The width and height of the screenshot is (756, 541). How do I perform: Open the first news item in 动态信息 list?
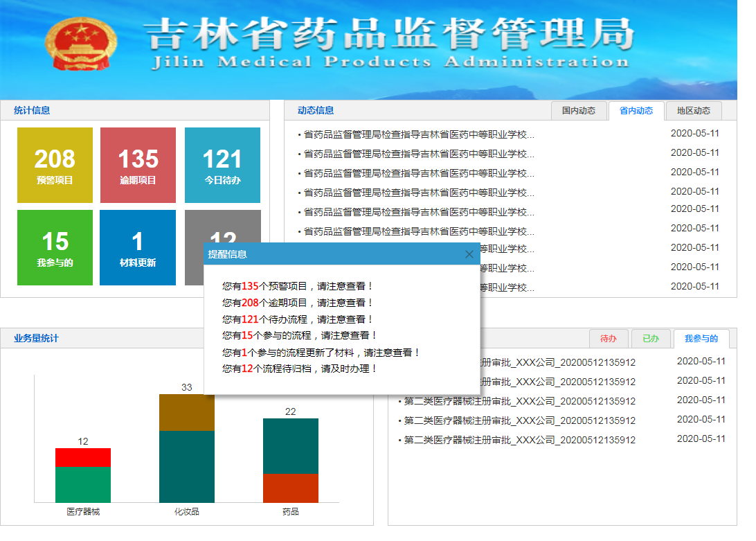(x=419, y=134)
